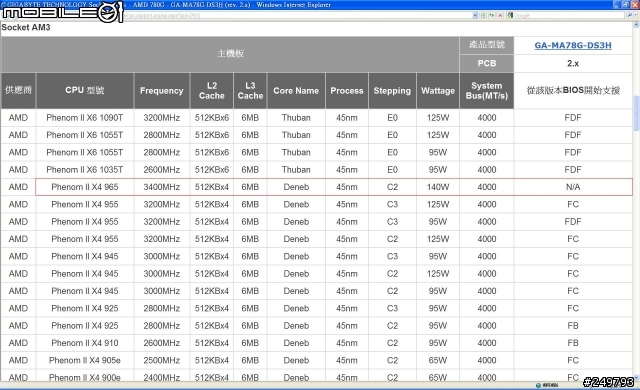Click the scrollbar up arrow
Image resolution: width=640 pixels, height=390 pixels.
pos(636,24)
